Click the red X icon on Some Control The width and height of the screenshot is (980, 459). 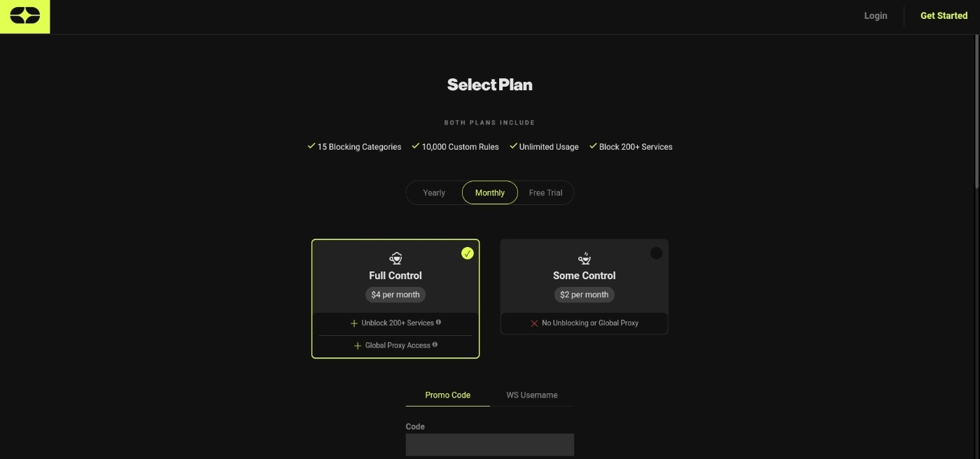click(534, 323)
